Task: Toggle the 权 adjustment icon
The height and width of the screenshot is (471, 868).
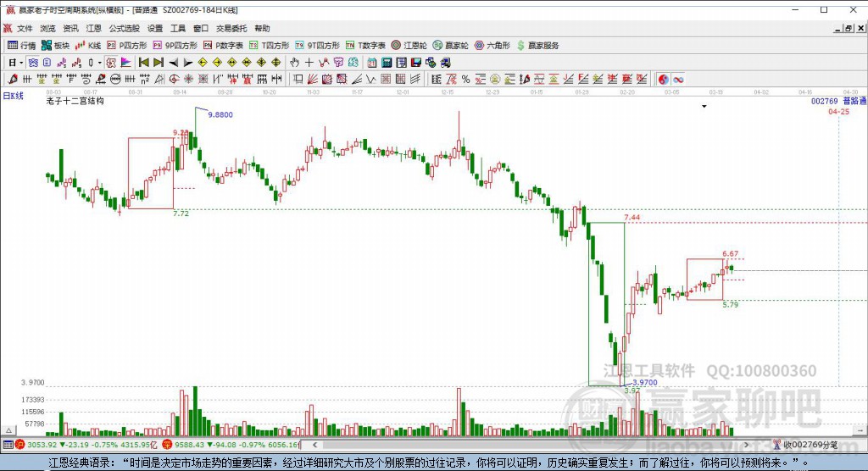Action: click(111, 63)
